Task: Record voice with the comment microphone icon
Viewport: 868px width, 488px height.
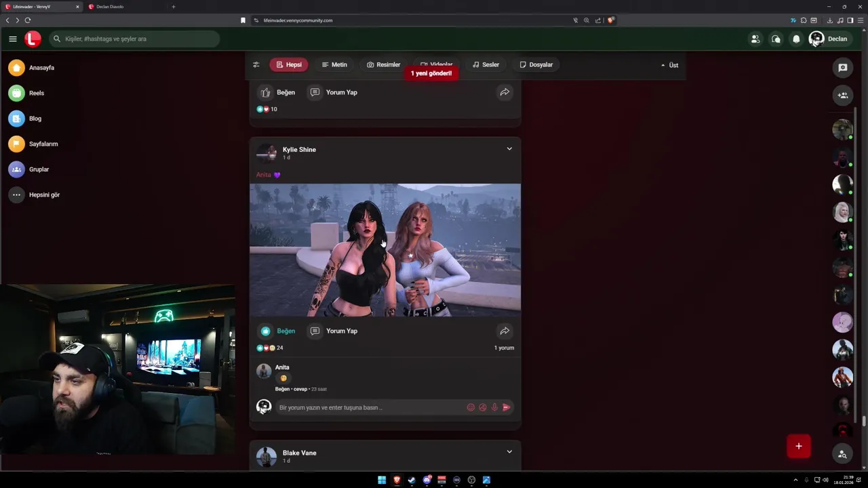Action: coord(494,407)
